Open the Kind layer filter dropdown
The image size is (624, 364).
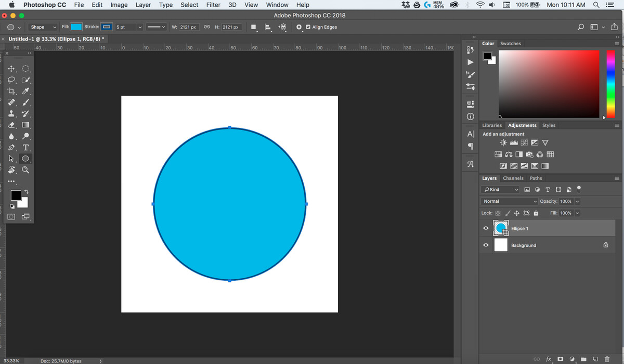click(x=500, y=190)
